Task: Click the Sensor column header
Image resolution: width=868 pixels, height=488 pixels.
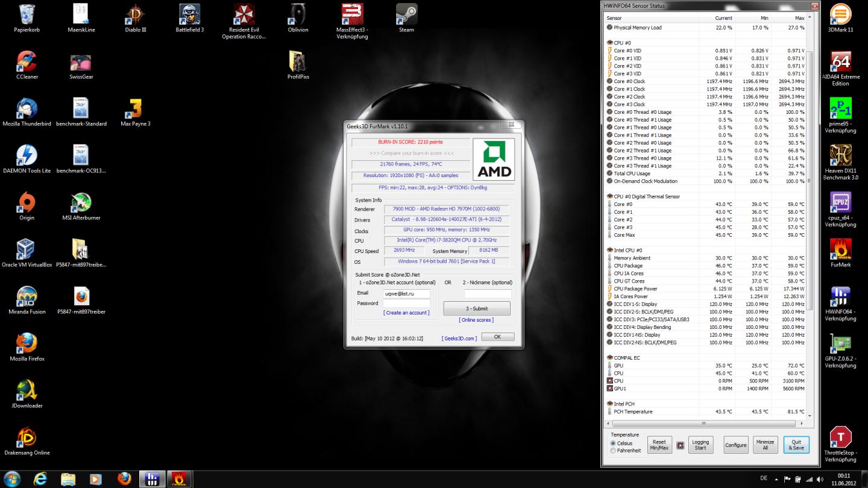Action: [x=652, y=18]
